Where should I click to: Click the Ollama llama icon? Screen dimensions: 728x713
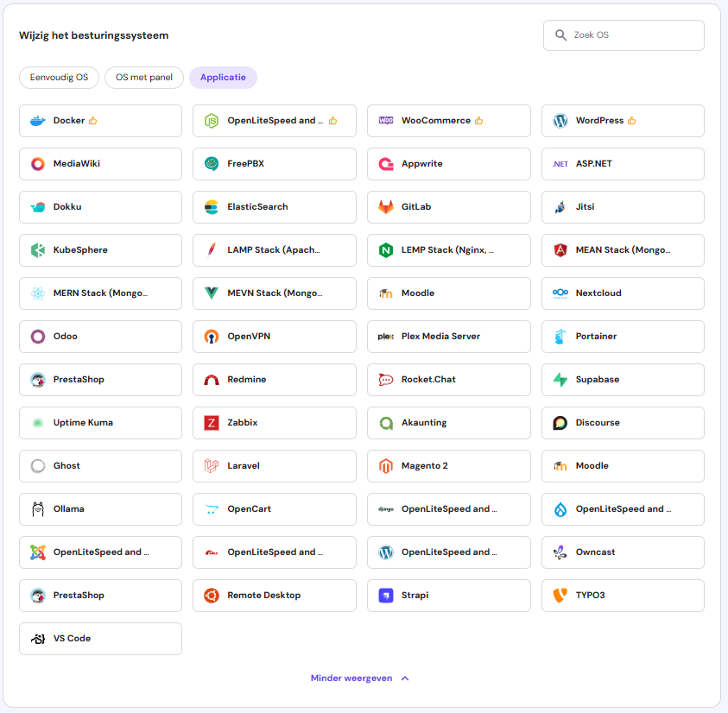[x=38, y=509]
